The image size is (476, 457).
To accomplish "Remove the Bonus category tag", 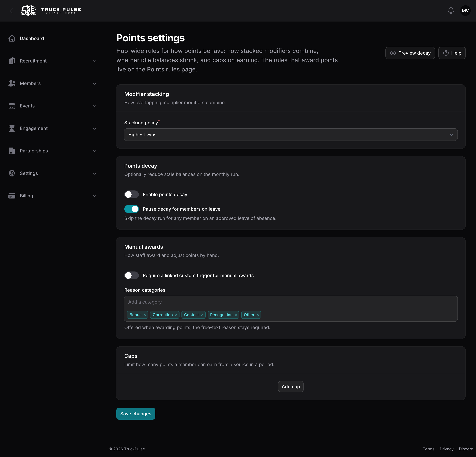I will coord(145,315).
